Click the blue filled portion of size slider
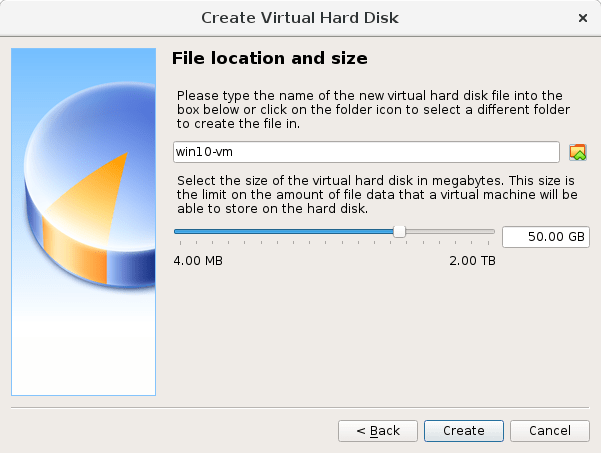This screenshot has height=453, width=601. coord(284,231)
